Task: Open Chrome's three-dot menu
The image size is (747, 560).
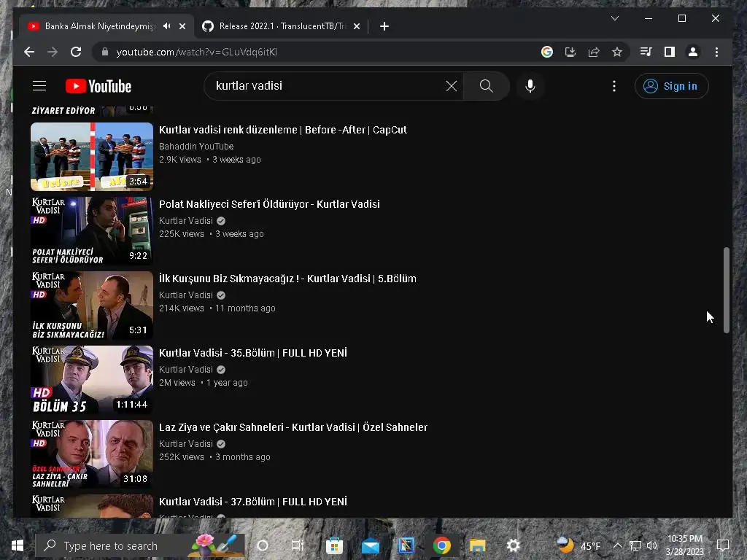Action: click(716, 52)
